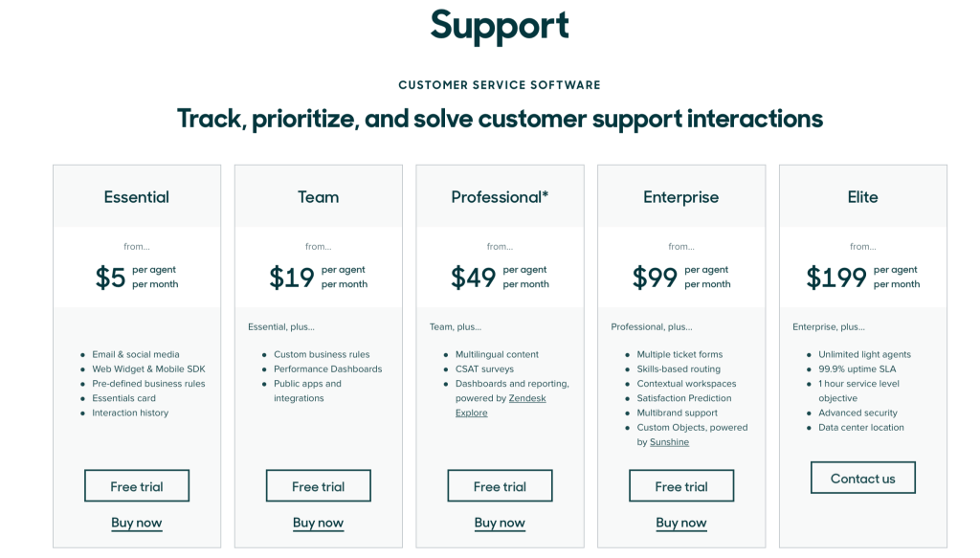The image size is (980, 558).
Task: Click Free trial for the Enterprise plan
Action: pyautogui.click(x=680, y=485)
